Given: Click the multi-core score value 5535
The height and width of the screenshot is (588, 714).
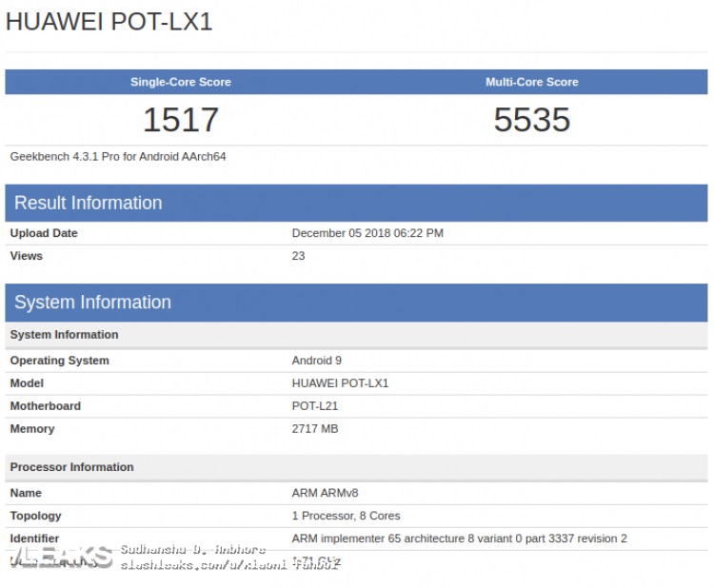Looking at the screenshot, I should (531, 120).
